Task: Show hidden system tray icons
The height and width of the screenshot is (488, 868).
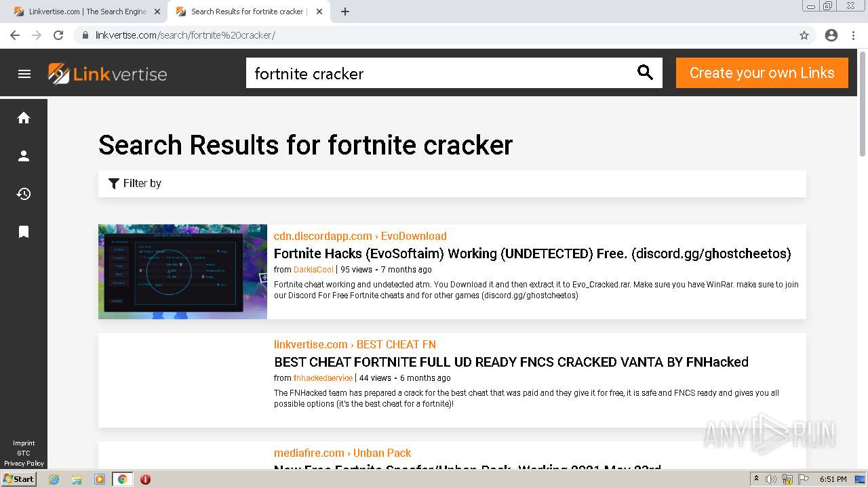Action: point(756,479)
